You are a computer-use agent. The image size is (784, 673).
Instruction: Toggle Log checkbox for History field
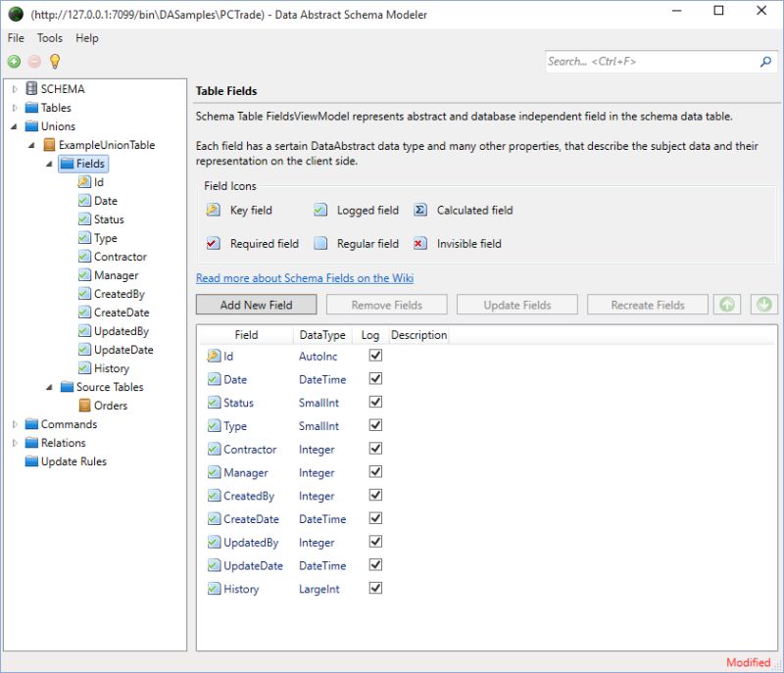[x=375, y=588]
